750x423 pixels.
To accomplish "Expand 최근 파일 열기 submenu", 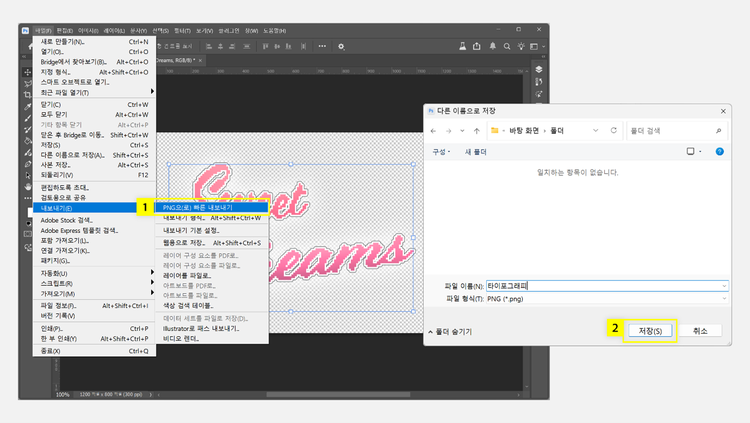I will 94,92.
